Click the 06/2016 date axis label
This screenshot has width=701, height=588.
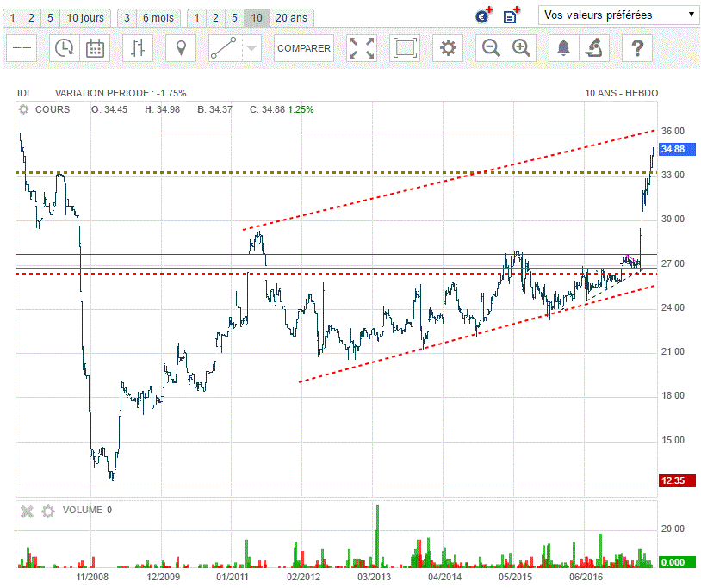pos(586,577)
